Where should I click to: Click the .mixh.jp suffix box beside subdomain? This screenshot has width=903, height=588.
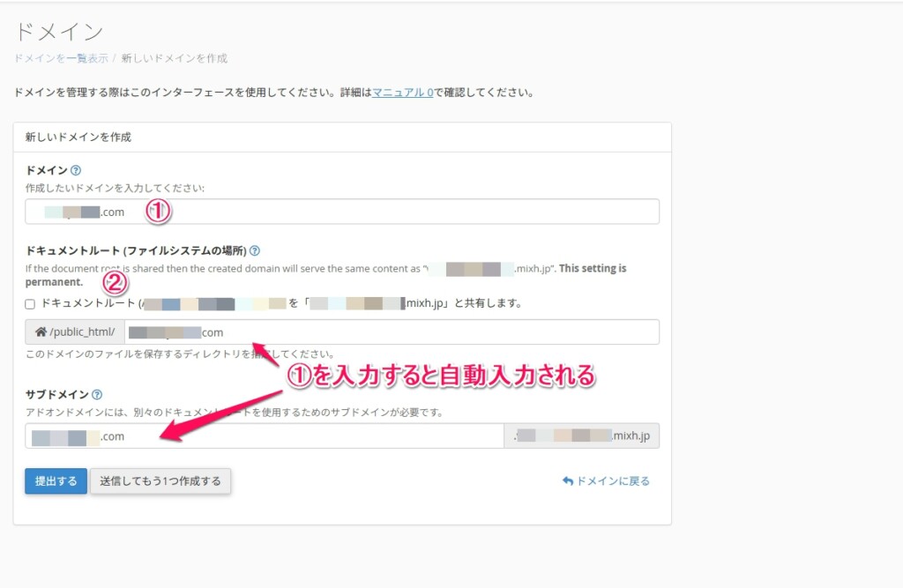point(587,435)
